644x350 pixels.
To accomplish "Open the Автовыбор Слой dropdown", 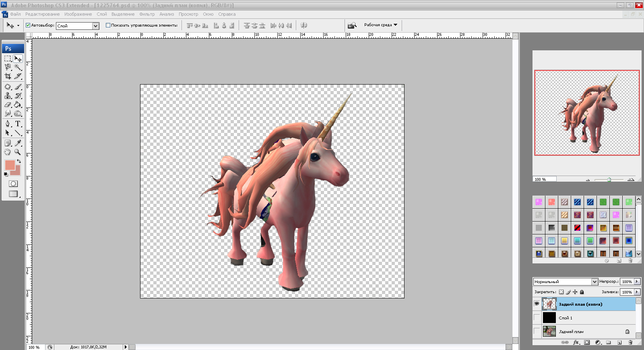I will coord(95,26).
